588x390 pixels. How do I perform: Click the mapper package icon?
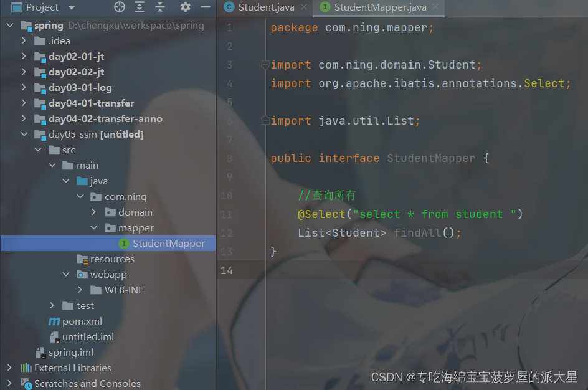pyautogui.click(x=110, y=227)
